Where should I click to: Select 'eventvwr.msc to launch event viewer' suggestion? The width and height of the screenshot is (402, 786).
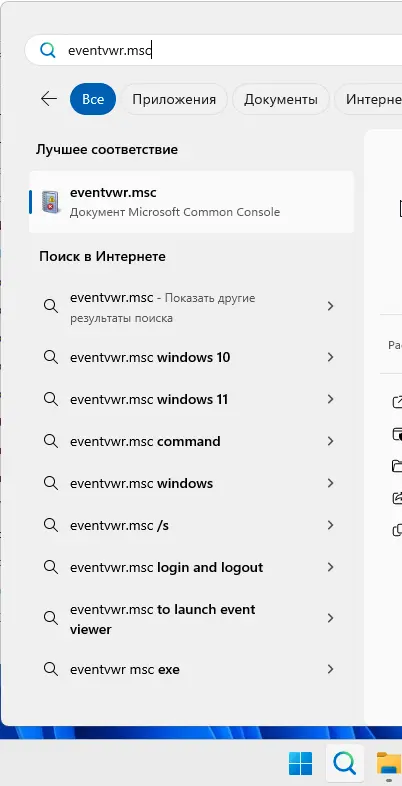point(191,619)
